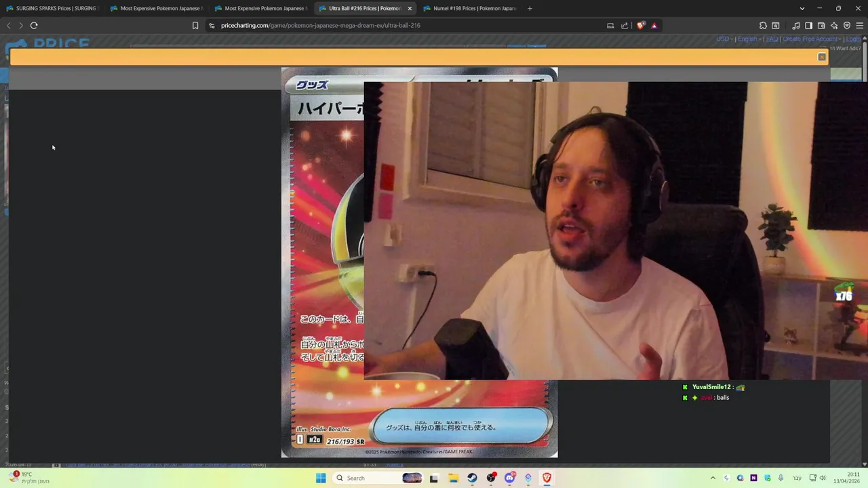This screenshot has height=488, width=868.
Task: Click the microphone icon in system tray
Action: (x=781, y=478)
